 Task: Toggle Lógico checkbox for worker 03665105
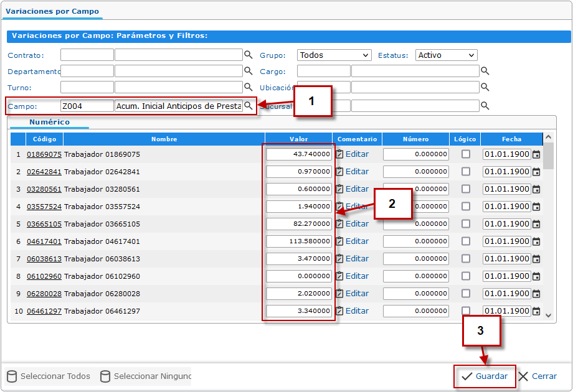[x=466, y=224]
